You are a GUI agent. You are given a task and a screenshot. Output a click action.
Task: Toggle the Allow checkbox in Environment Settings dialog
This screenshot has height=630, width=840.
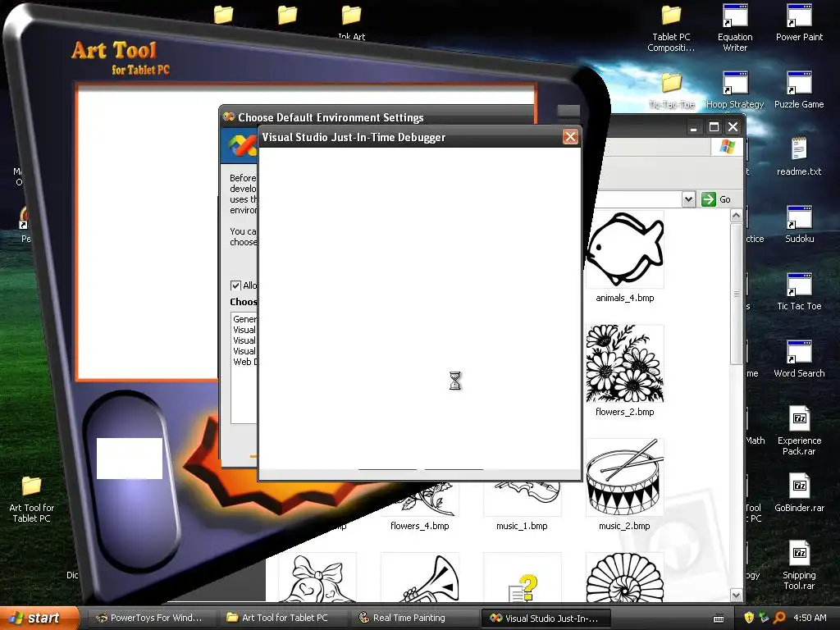235,285
